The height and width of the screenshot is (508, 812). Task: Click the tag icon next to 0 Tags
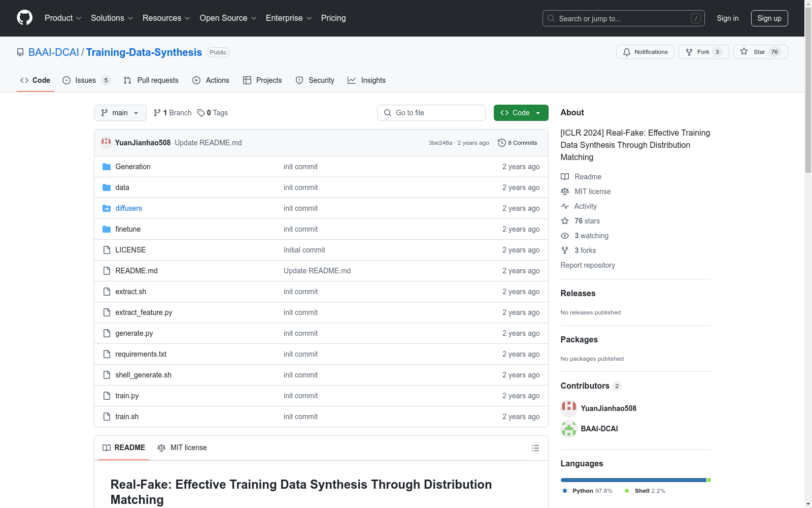pos(201,113)
